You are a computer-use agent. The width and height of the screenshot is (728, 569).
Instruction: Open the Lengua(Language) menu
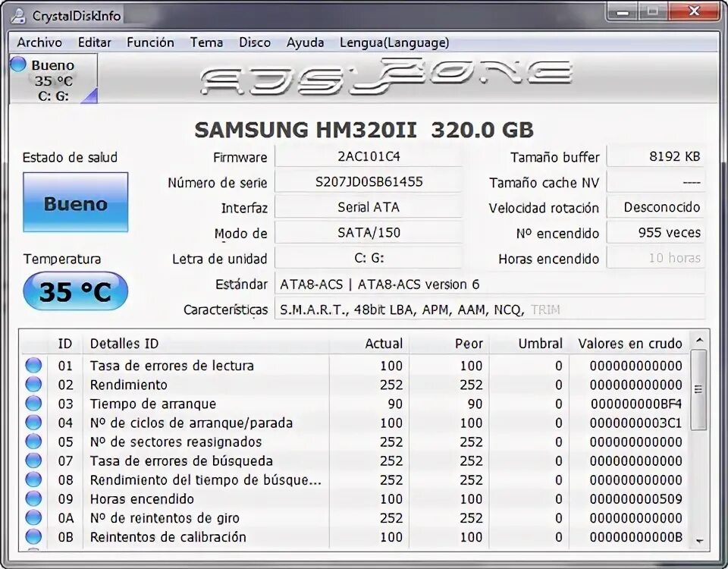394,42
